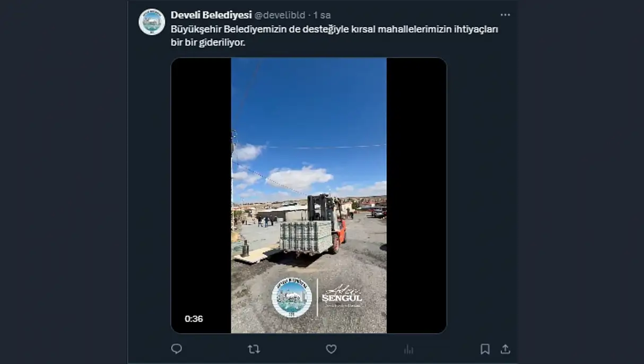The height and width of the screenshot is (364, 644).
Task: Bookmark this tweet
Action: pyautogui.click(x=485, y=349)
